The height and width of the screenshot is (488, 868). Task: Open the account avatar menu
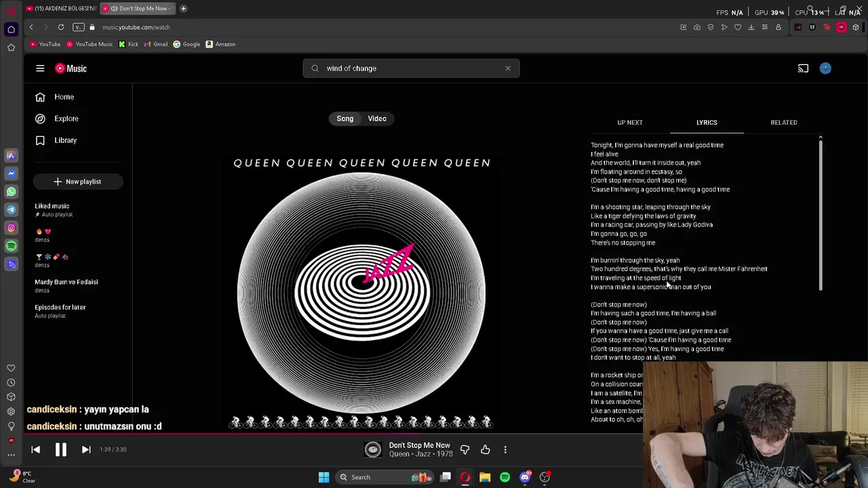pyautogui.click(x=825, y=68)
